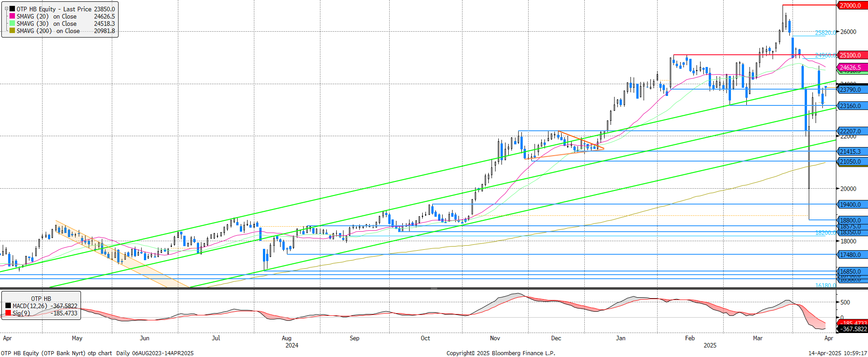Click the red 27000.0 price level label
The image size is (868, 357).
850,5
